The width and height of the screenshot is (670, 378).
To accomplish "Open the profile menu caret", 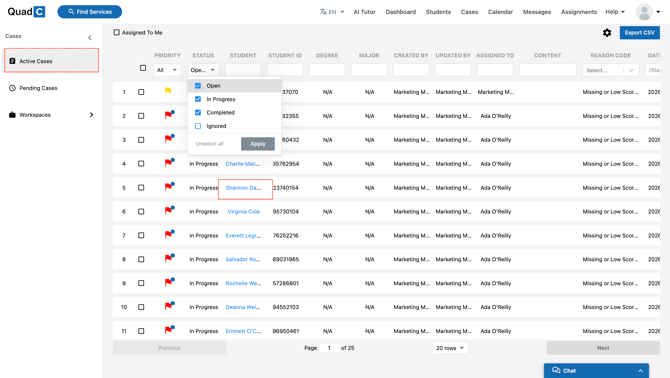I will click(x=658, y=12).
